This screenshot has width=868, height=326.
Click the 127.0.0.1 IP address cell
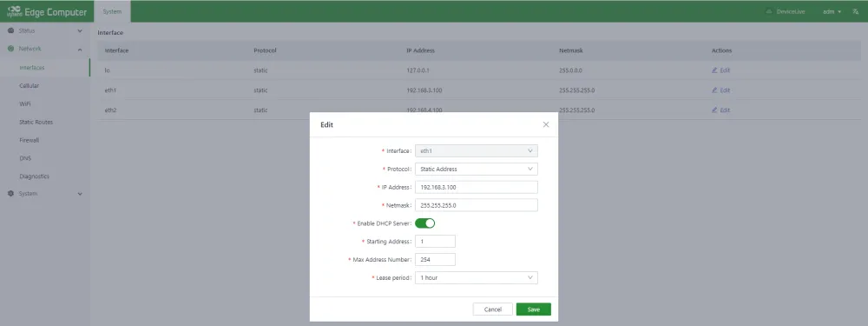[x=418, y=70]
